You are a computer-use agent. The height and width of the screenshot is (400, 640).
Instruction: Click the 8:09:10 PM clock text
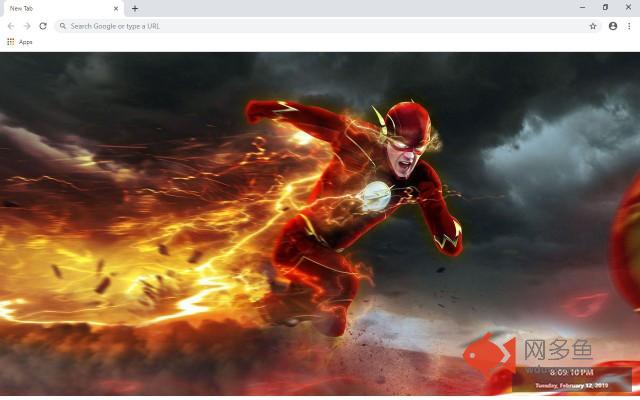pyautogui.click(x=571, y=372)
